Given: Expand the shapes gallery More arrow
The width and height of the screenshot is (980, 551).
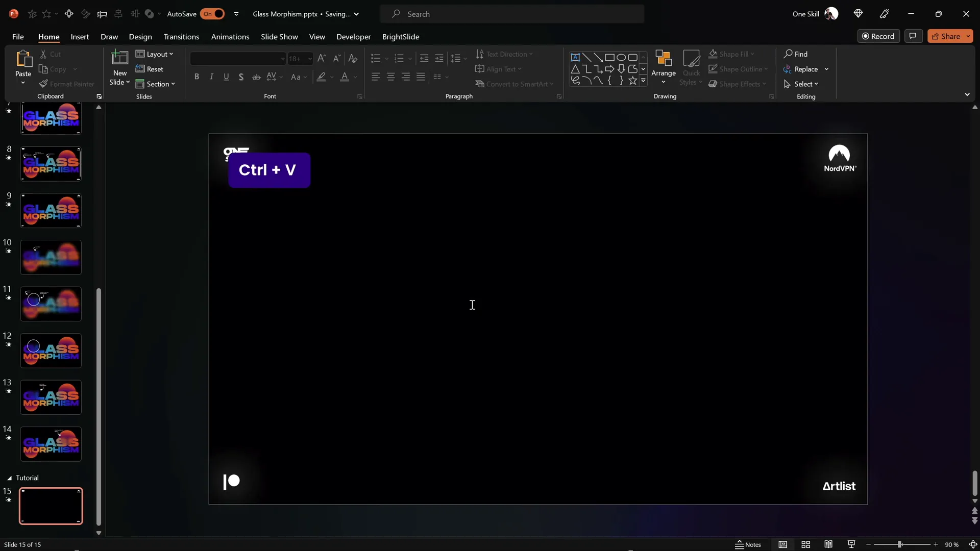Looking at the screenshot, I should pos(644,81).
